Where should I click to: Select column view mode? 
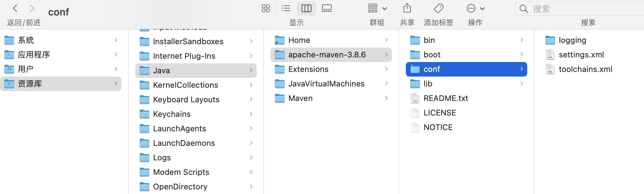coord(306,9)
